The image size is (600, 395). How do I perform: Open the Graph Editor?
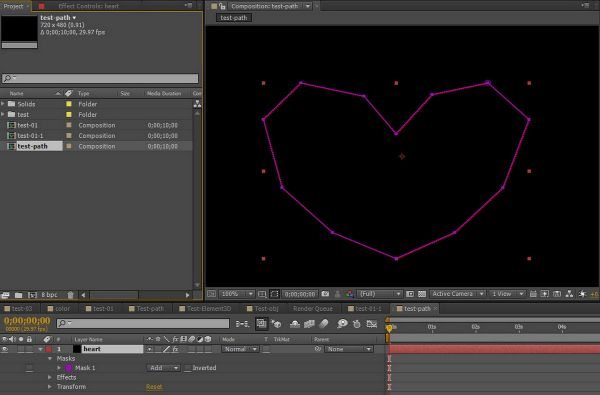coord(372,324)
